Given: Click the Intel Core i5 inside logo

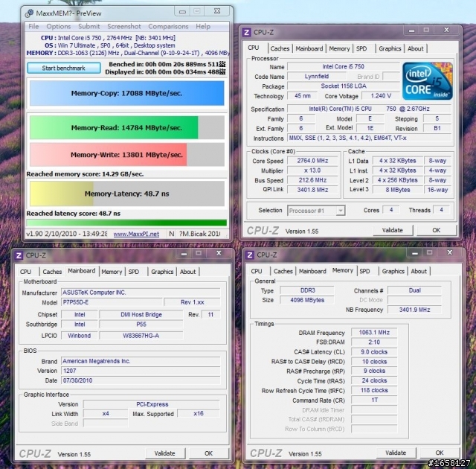Looking at the screenshot, I should click(x=428, y=81).
